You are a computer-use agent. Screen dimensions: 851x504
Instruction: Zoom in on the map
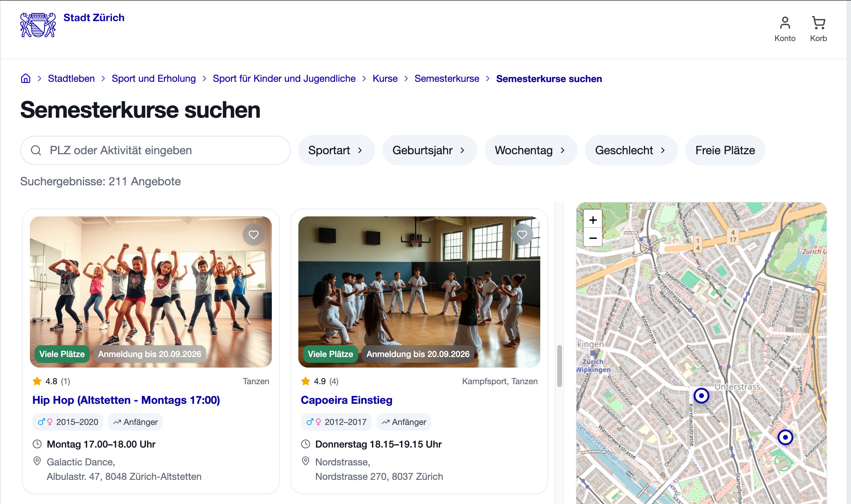(593, 220)
